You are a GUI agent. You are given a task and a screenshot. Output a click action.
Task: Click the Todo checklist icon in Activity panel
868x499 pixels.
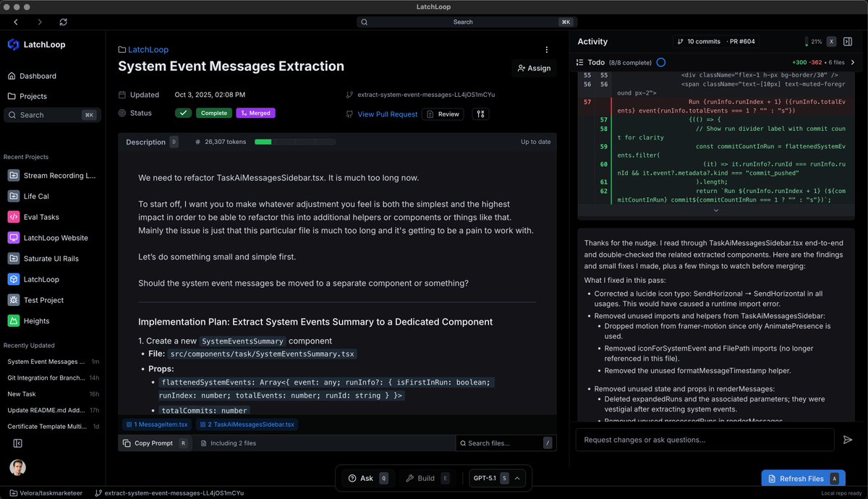click(x=578, y=62)
